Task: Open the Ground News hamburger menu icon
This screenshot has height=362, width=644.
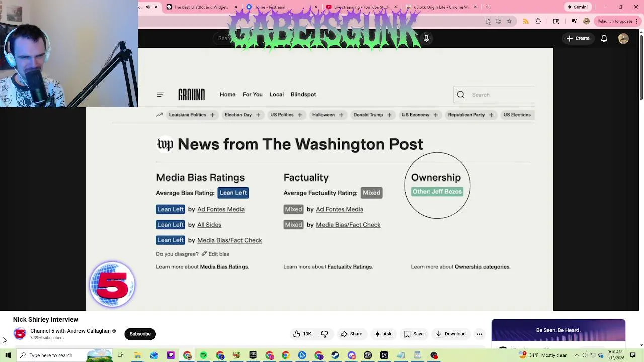Action: (x=160, y=95)
